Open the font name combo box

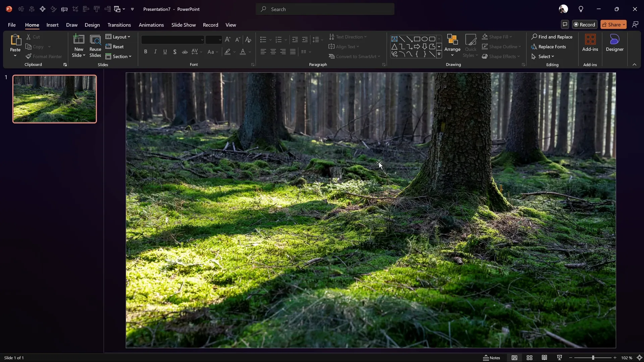pyautogui.click(x=173, y=40)
